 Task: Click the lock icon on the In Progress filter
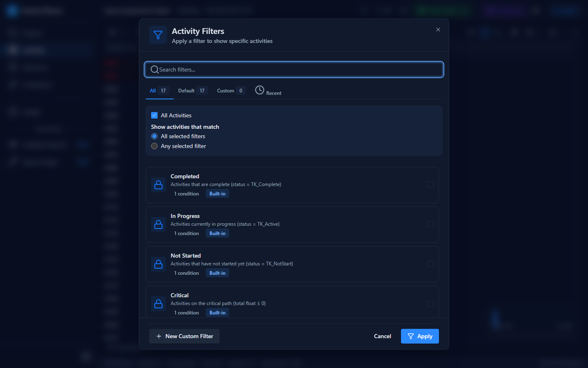(x=158, y=225)
